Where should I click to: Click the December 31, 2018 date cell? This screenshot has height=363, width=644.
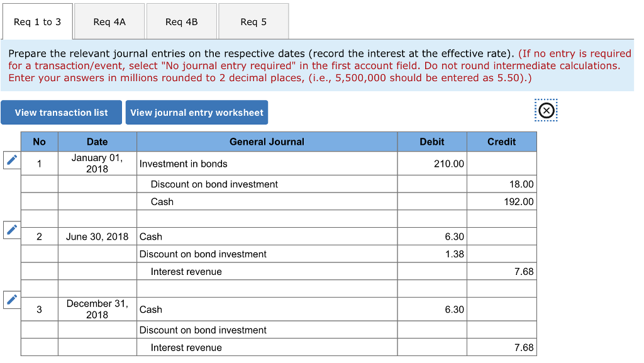(x=97, y=309)
